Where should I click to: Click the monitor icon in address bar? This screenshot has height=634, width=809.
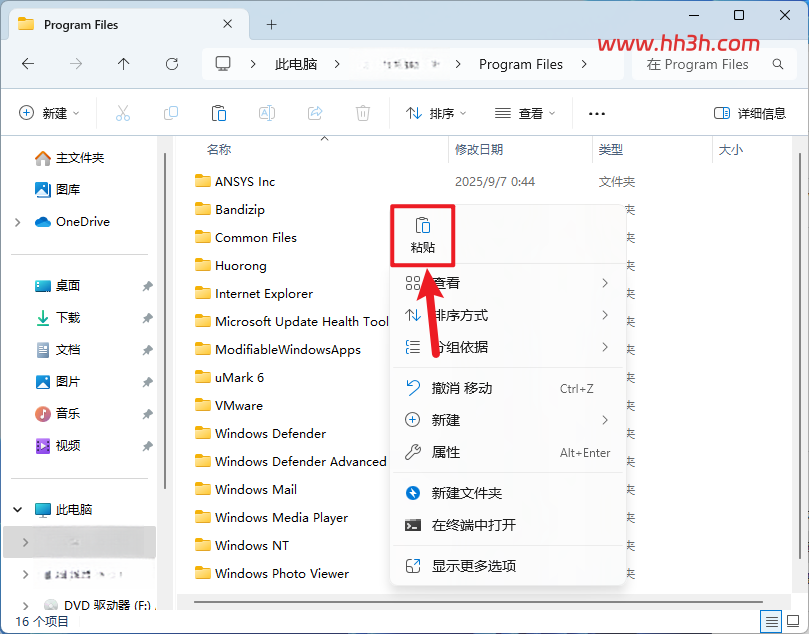[x=223, y=64]
